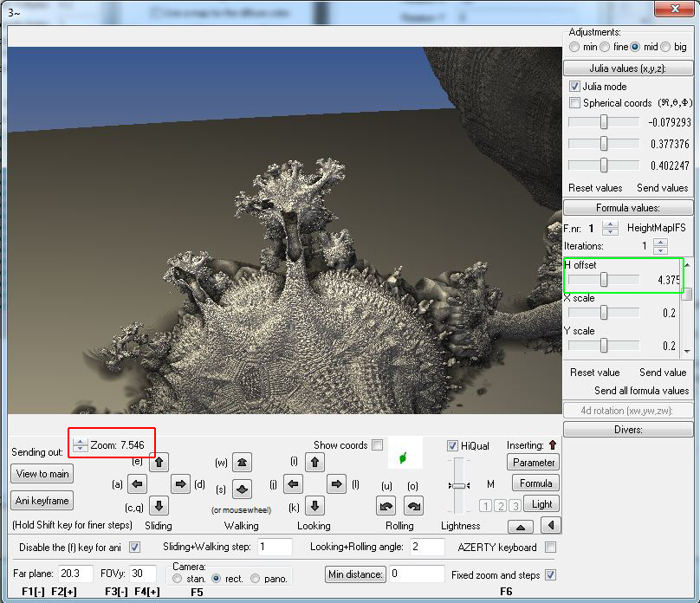Click the roll counter-clockwise button (u)
The image size is (700, 603).
coord(386,506)
